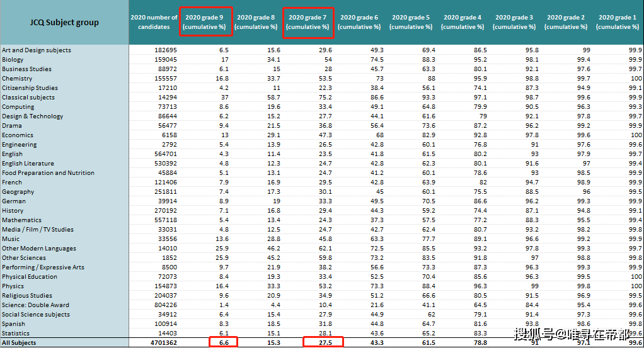Image resolution: width=644 pixels, height=348 pixels.
Task: Click the English Literature row label
Action: pos(28,164)
